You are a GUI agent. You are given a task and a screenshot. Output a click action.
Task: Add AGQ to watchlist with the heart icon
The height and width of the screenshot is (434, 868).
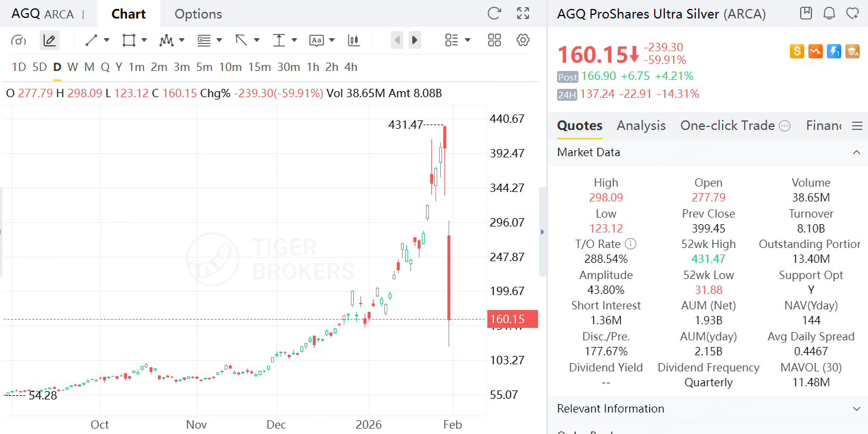(x=853, y=13)
